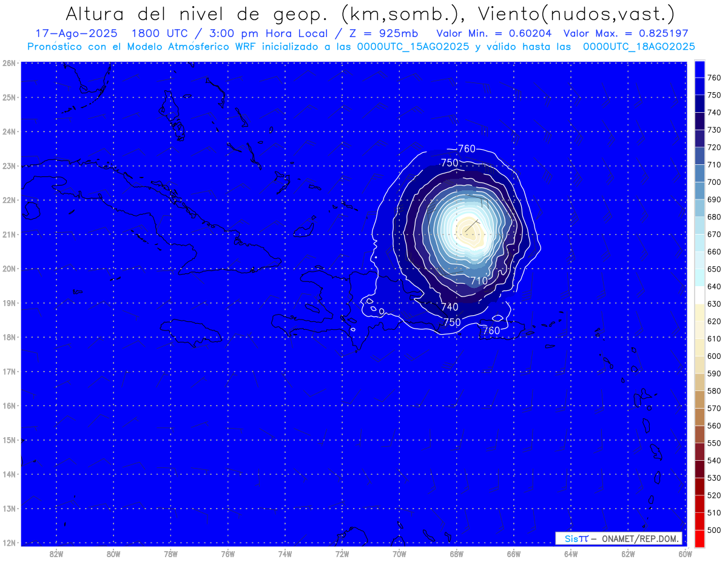
Task: Click the 12N latitude label
Action: [8, 543]
